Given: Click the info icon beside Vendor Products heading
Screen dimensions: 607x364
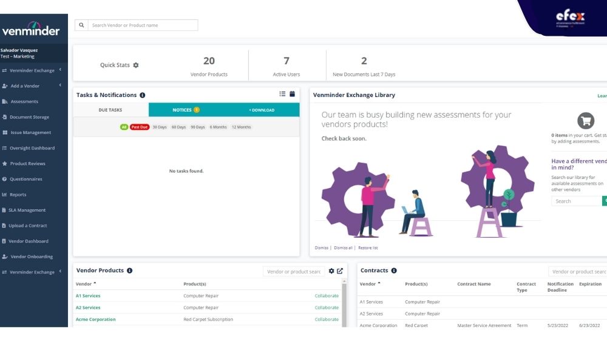Looking at the screenshot, I should click(x=130, y=271).
